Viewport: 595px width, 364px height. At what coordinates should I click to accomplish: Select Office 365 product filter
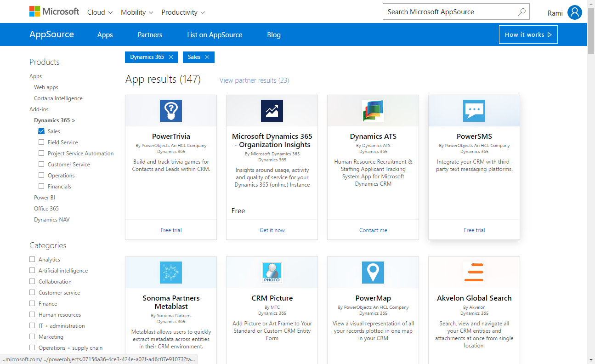point(46,209)
